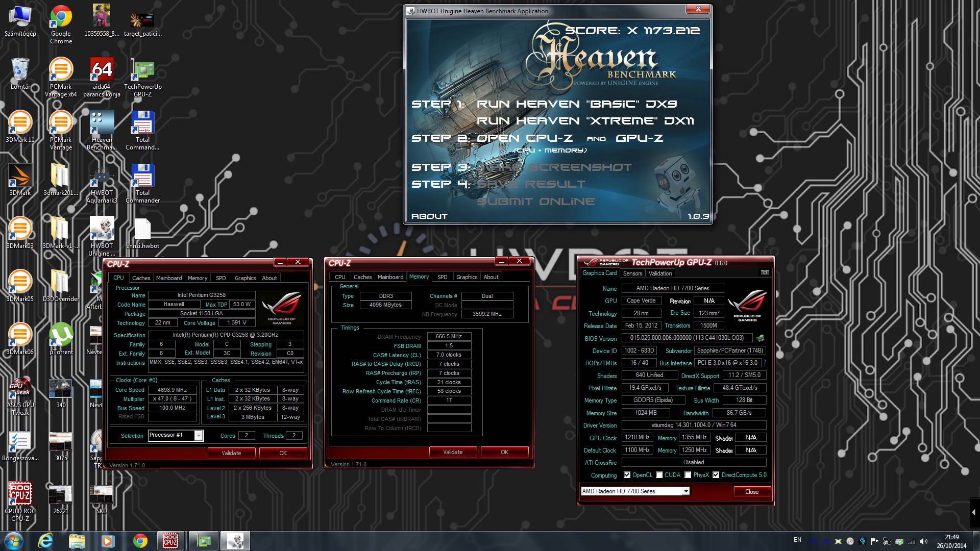Click the Action Center flag tray icon
Viewport: 980px width, 551px height.
click(x=874, y=541)
